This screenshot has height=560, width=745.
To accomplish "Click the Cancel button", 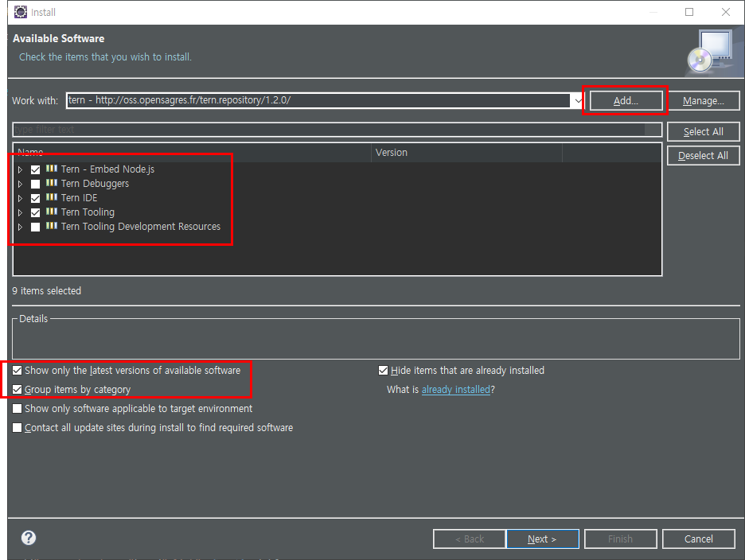I will 699,539.
